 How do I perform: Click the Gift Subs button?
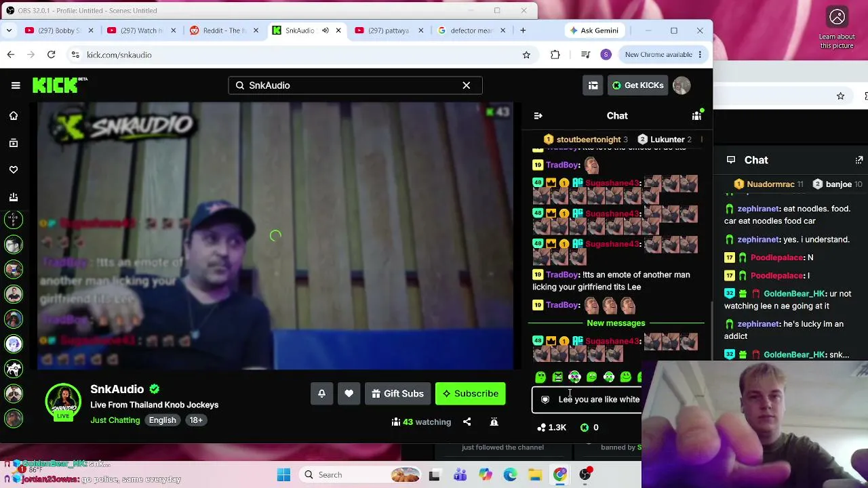point(398,394)
